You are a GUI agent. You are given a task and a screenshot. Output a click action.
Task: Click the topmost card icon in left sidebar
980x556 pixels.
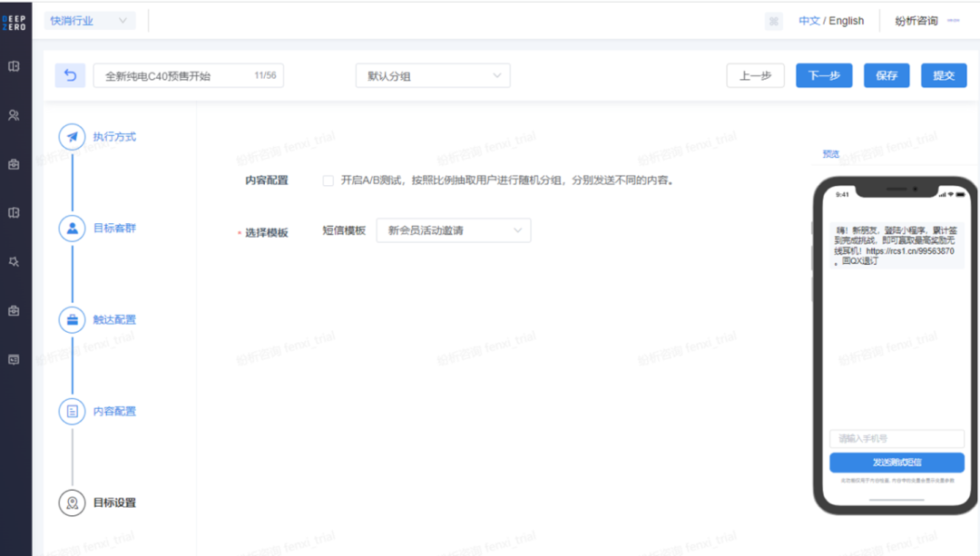coord(14,67)
